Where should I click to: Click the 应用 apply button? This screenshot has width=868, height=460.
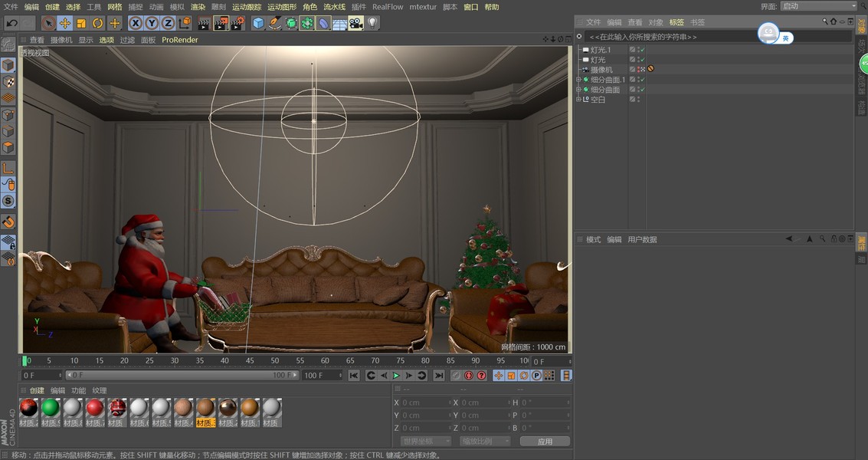(545, 441)
